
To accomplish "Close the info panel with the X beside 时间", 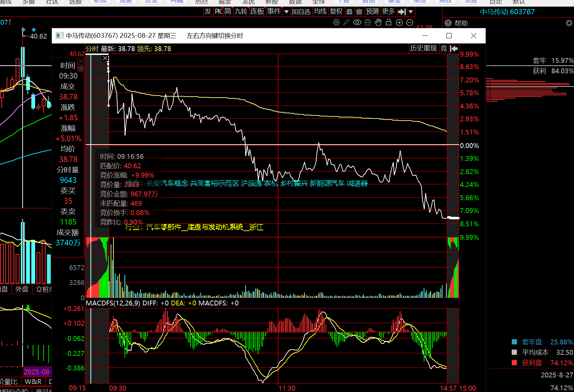I will tap(81, 62).
